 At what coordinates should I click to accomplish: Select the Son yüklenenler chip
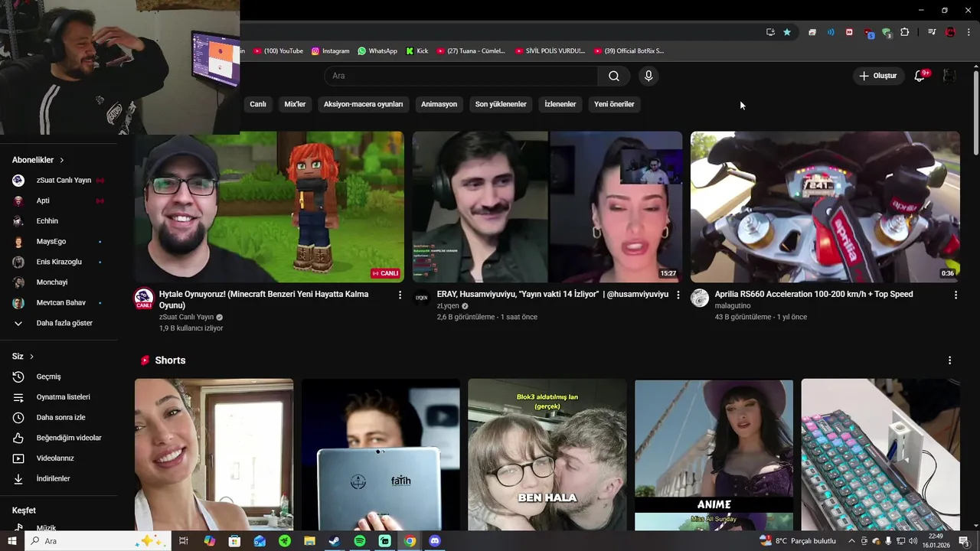pos(501,104)
